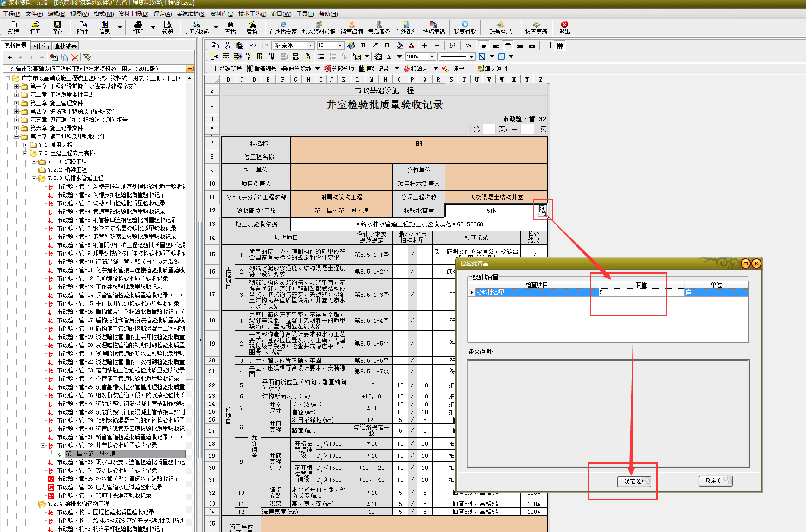Click the lock cell icon
This screenshot has height=532, width=806.
(x=307, y=57)
